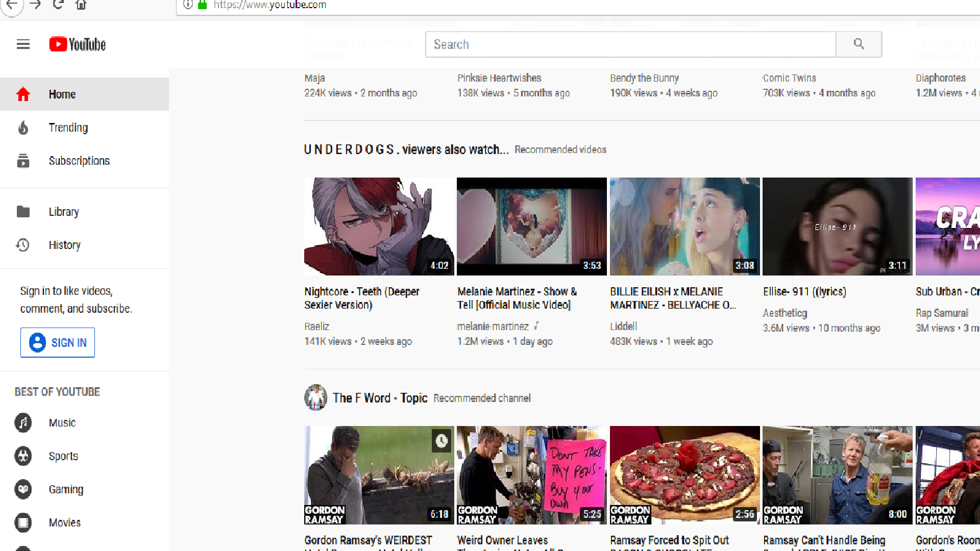Screen dimensions: 980x551
Task: Open Liddell channel link
Action: (x=623, y=327)
